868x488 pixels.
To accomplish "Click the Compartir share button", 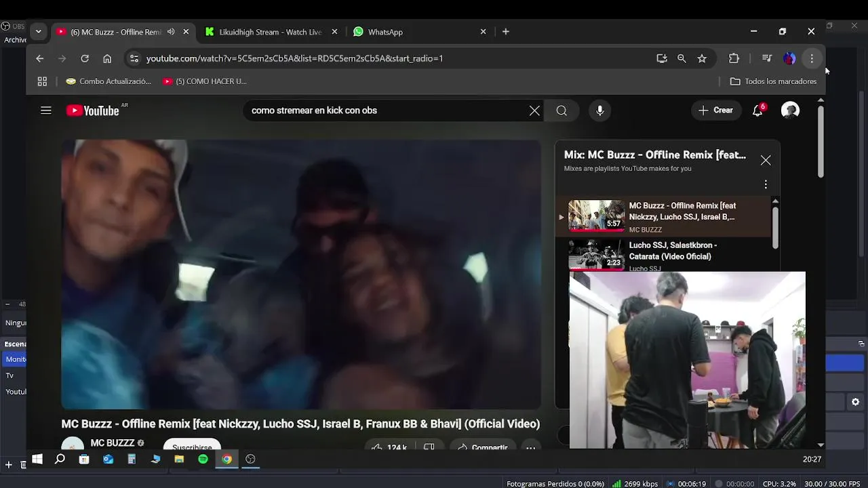I will (483, 447).
